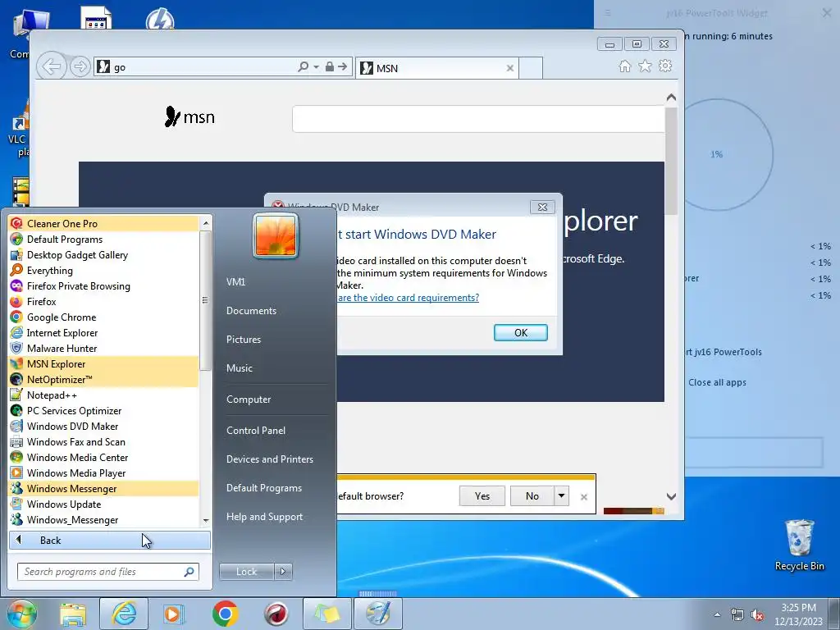The width and height of the screenshot is (840, 630).
Task: Click the Home icon in the browser toolbar
Action: pyautogui.click(x=624, y=66)
